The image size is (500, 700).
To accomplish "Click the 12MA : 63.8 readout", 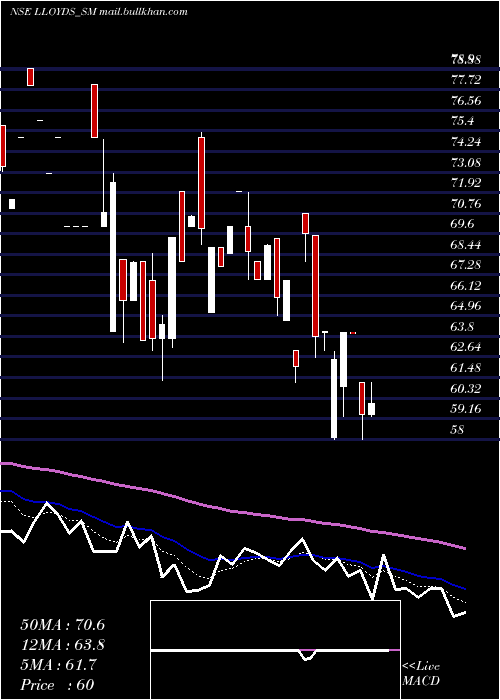I will pos(63,645).
